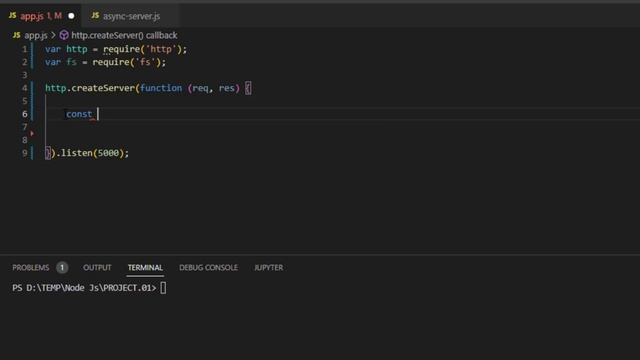Click the const keyword on line 6

(x=79, y=114)
